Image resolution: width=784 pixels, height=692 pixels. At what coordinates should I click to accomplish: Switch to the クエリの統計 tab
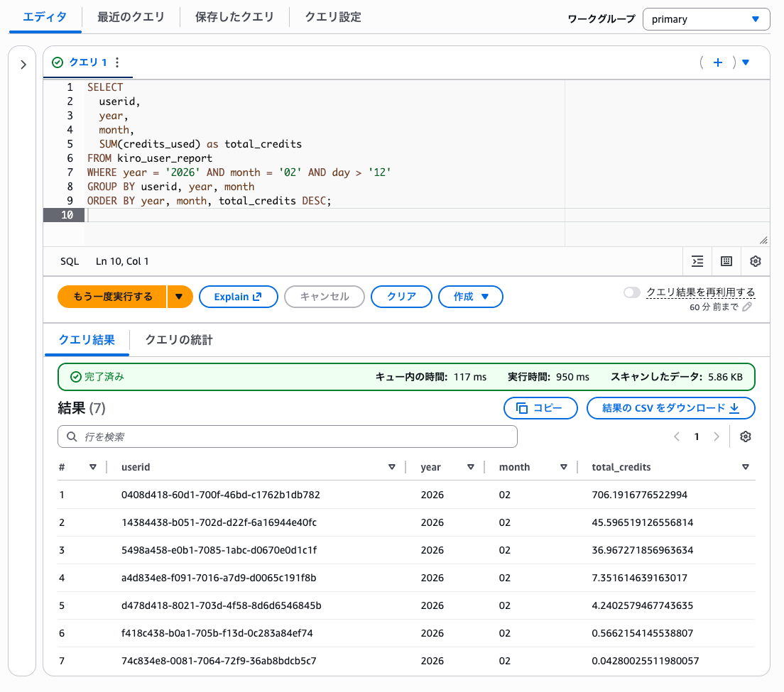pos(179,340)
